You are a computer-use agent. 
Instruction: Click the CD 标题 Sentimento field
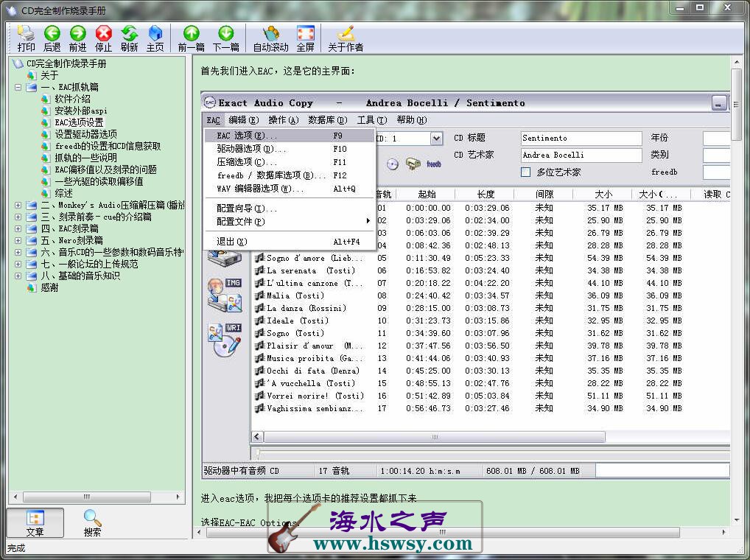pyautogui.click(x=581, y=139)
